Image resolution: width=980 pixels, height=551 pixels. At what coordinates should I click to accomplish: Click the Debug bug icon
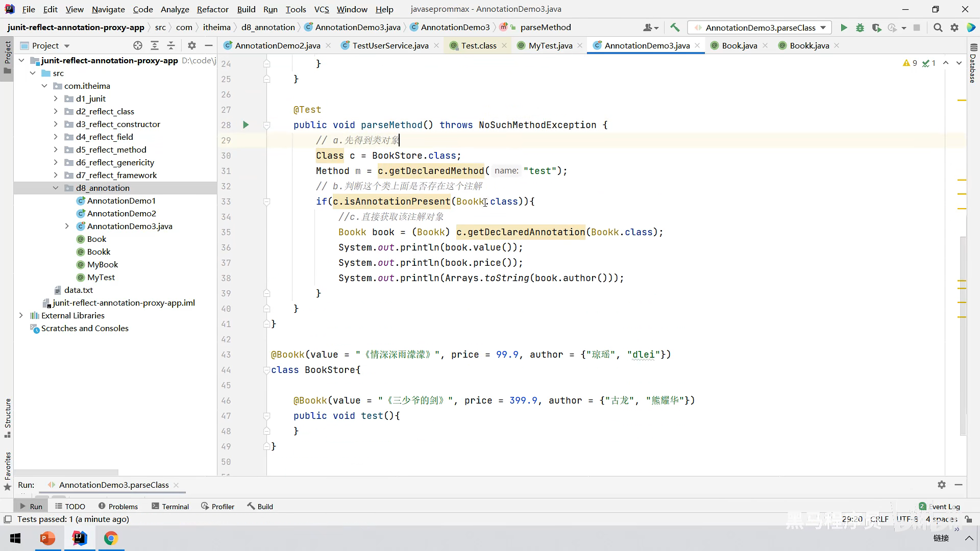[860, 28]
